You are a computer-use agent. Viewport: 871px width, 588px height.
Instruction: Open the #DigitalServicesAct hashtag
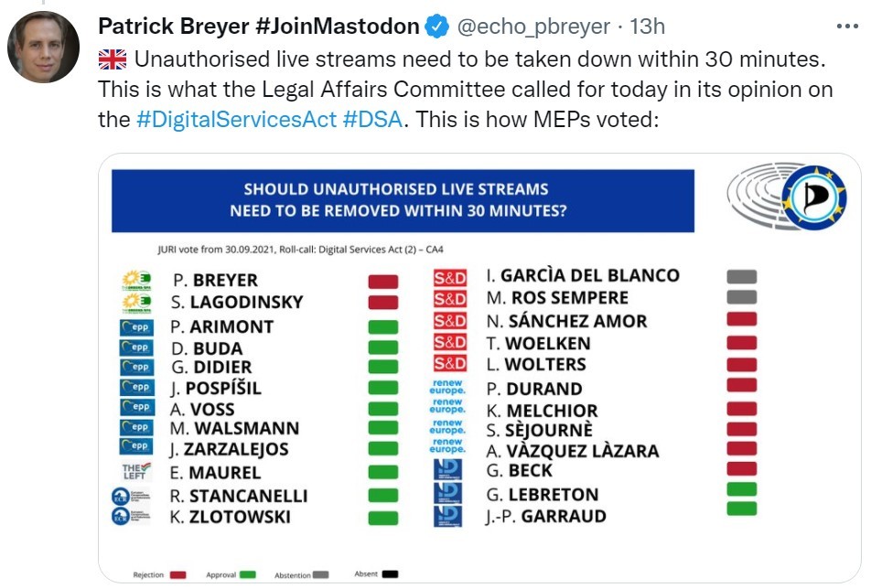pyautogui.click(x=237, y=120)
